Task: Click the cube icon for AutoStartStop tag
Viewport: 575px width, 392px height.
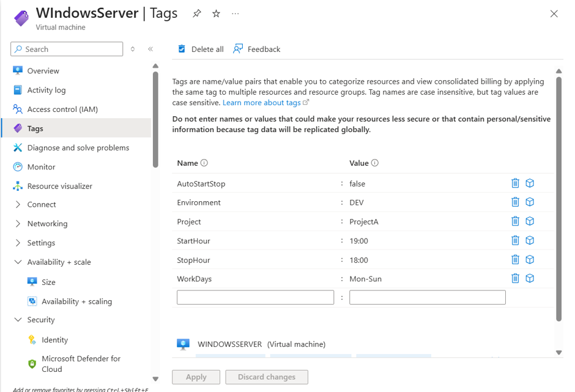Action: tap(530, 183)
